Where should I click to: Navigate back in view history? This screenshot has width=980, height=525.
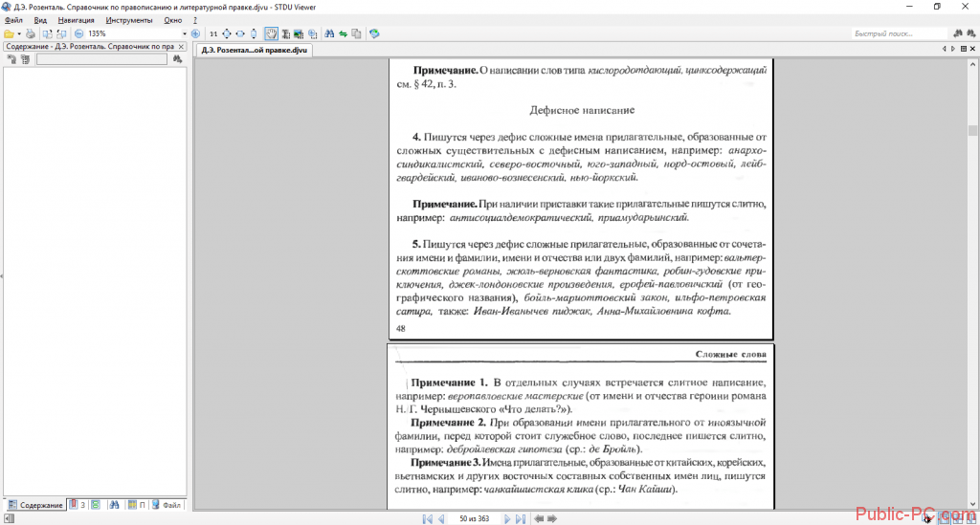click(539, 518)
